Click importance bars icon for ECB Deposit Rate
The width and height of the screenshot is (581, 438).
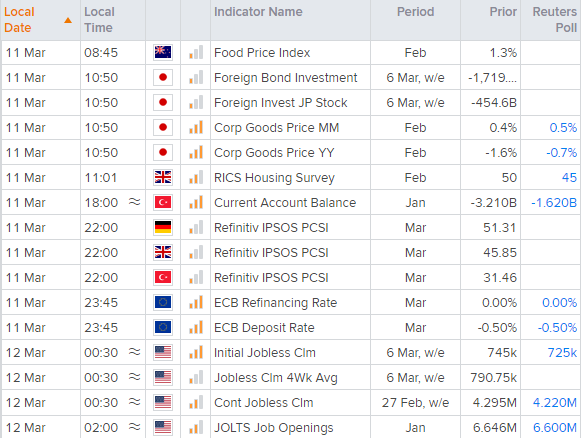(196, 328)
